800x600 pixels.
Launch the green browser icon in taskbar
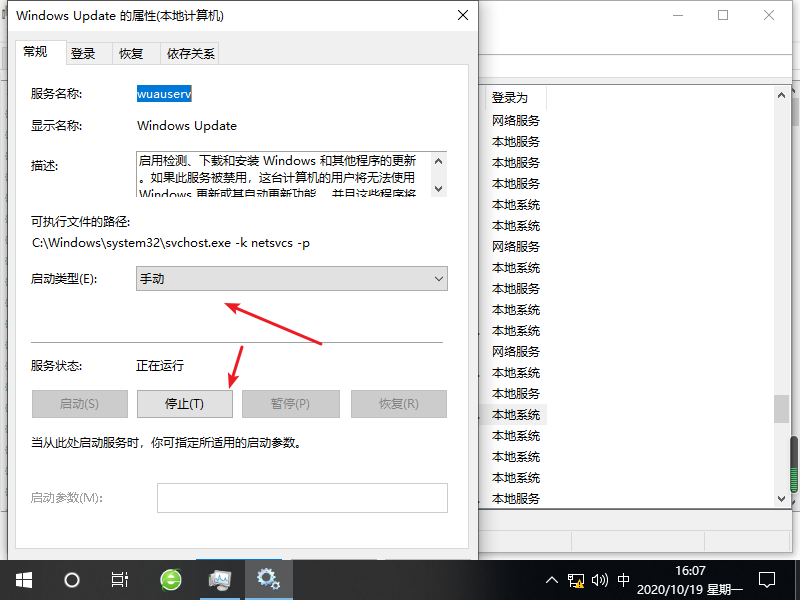tap(171, 579)
